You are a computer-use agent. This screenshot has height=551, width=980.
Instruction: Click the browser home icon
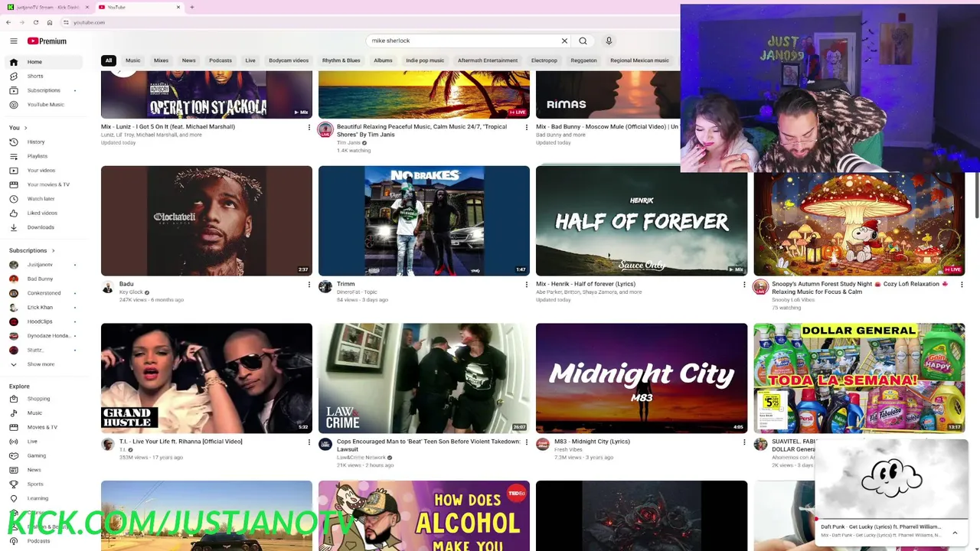(x=50, y=22)
